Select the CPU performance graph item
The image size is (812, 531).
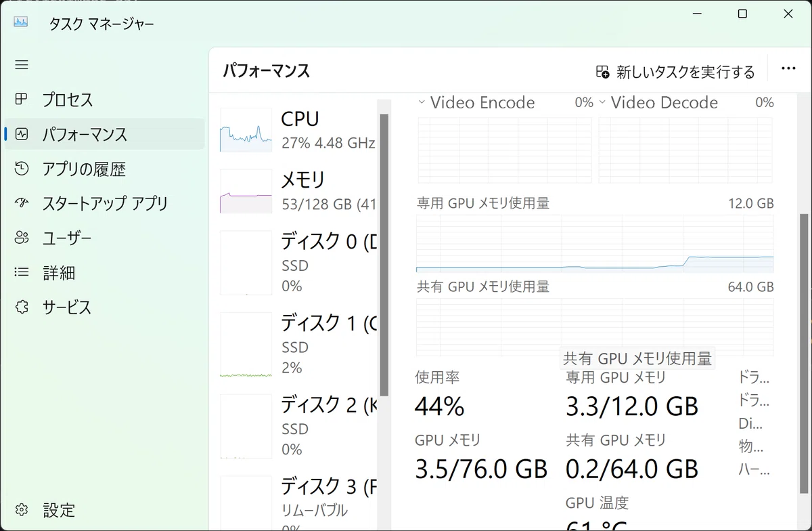coord(298,130)
